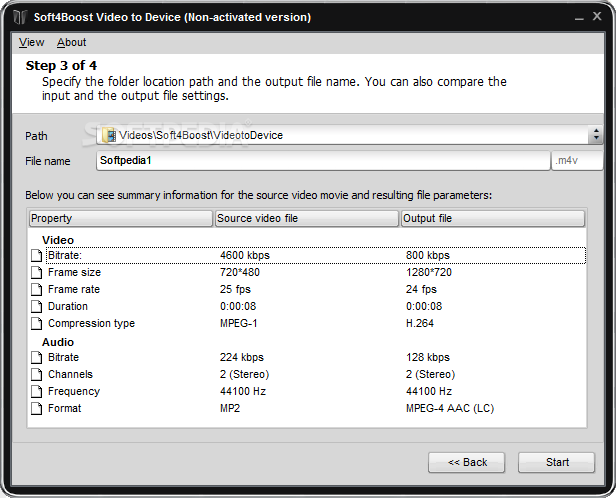This screenshot has width=616, height=498.
Task: Select the Duration row label
Action: (68, 306)
